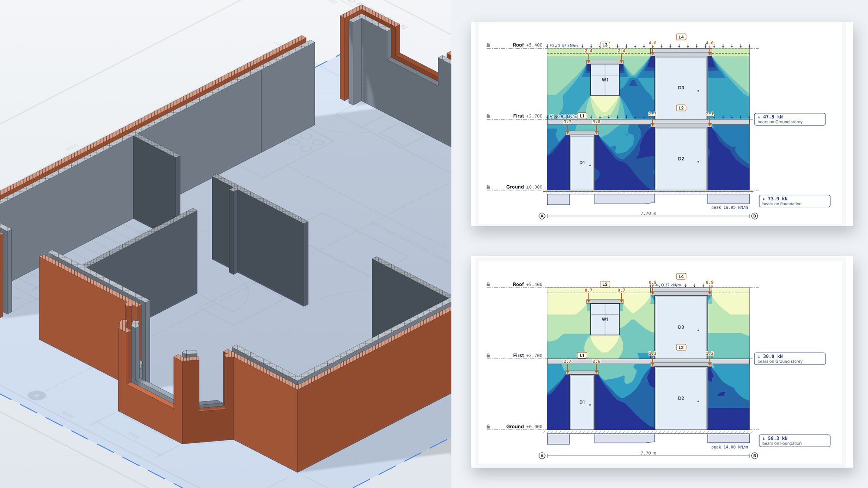Toggle Ground level lock in lower analysis panel

pyautogui.click(x=488, y=427)
